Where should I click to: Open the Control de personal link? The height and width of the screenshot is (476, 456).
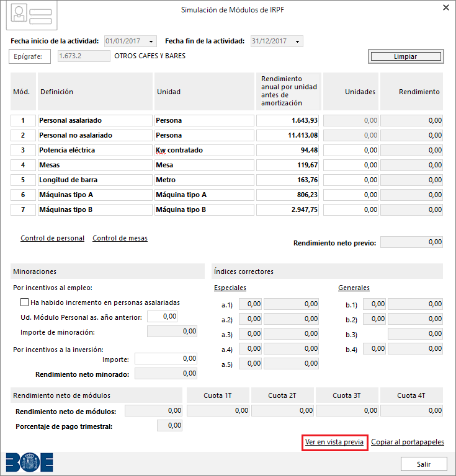pyautogui.click(x=52, y=238)
